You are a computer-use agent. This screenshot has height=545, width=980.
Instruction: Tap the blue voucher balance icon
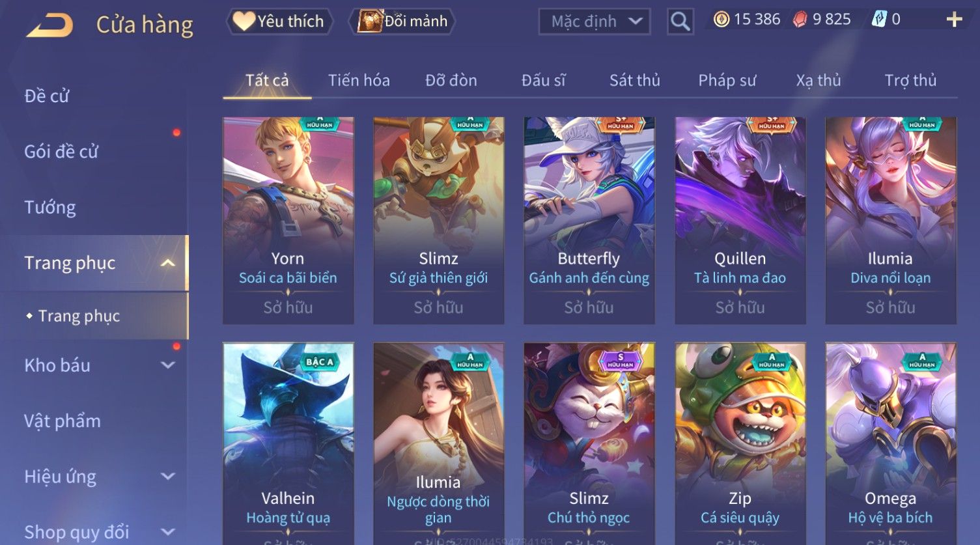[879, 20]
